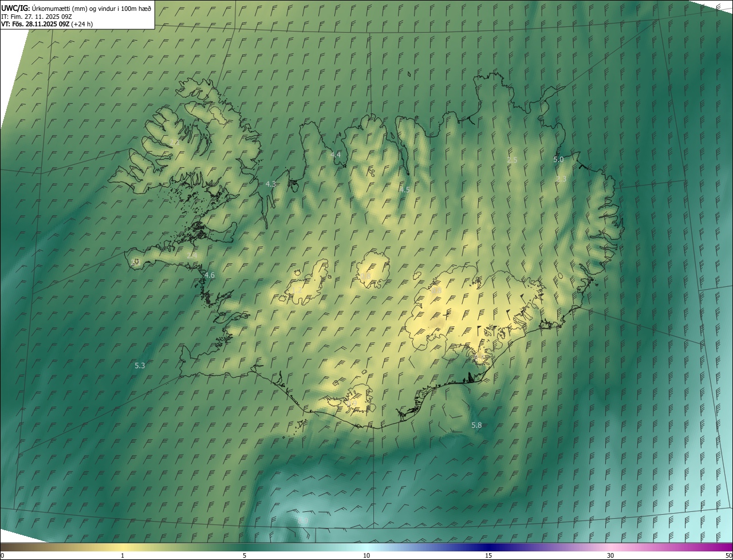Click the 4.6 value label
This screenshot has width=733, height=560.
[x=209, y=275]
